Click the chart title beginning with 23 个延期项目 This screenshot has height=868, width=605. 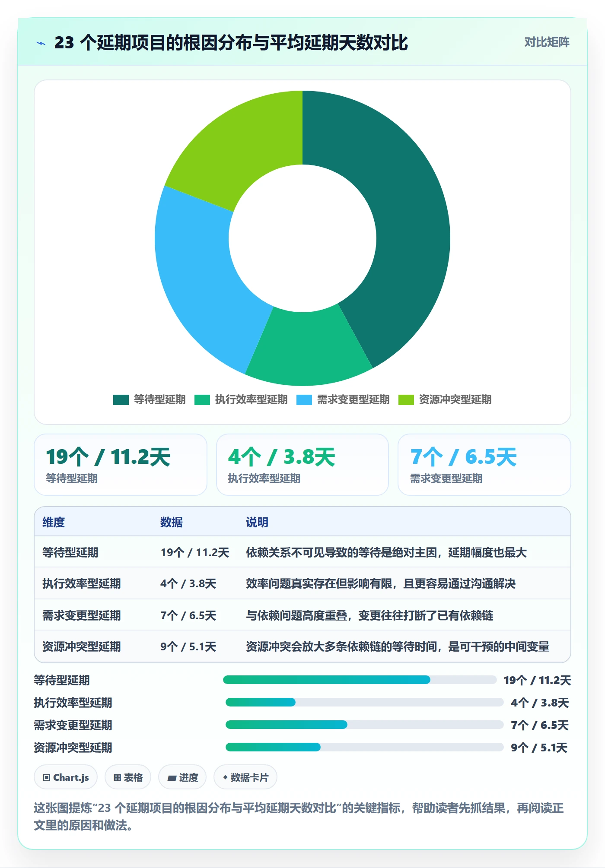point(231,43)
